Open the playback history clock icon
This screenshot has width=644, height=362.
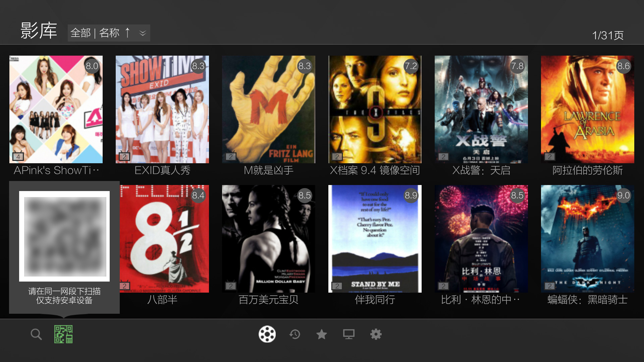[x=295, y=334]
